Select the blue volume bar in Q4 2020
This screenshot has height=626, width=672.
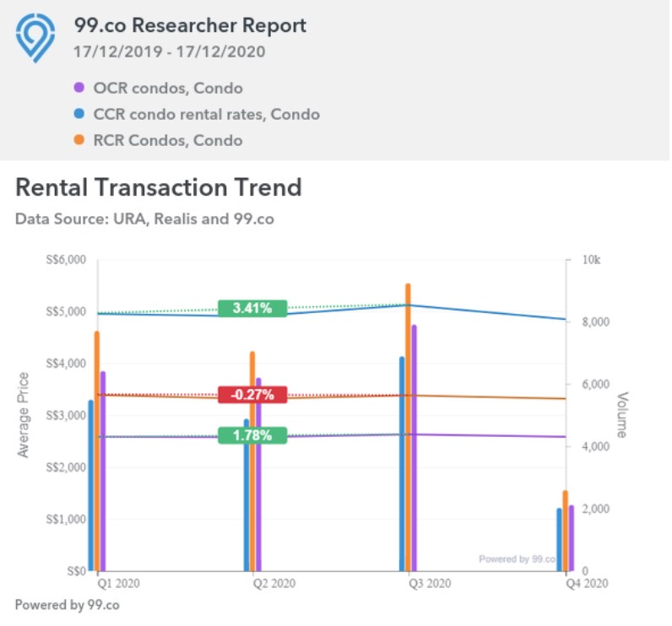click(559, 540)
